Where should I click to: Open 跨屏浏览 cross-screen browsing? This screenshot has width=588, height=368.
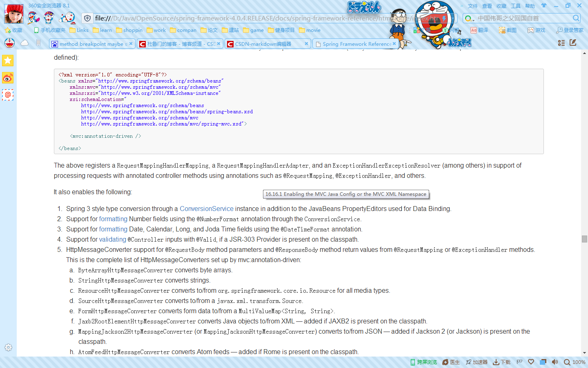(423, 362)
